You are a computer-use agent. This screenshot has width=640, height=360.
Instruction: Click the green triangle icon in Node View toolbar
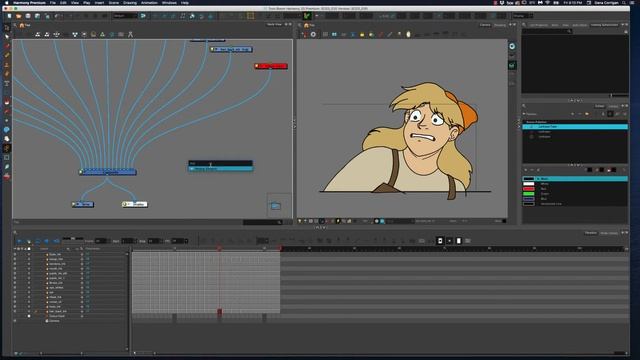click(x=102, y=35)
